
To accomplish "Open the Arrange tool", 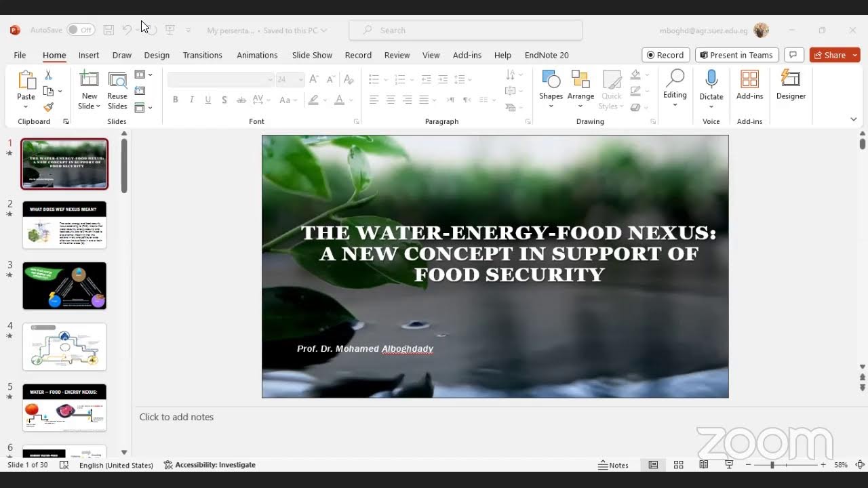I will [x=580, y=80].
